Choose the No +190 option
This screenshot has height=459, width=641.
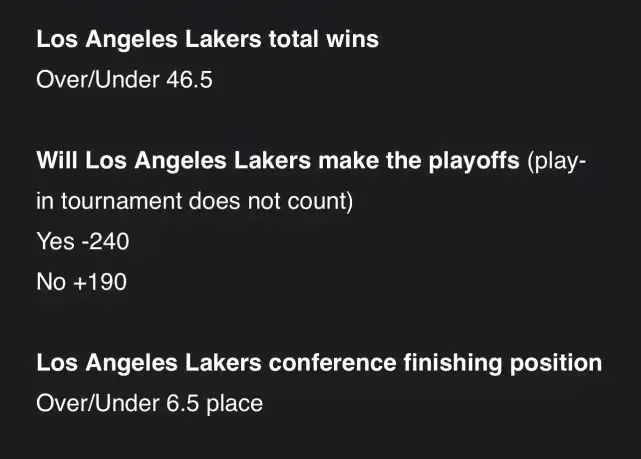pos(81,282)
